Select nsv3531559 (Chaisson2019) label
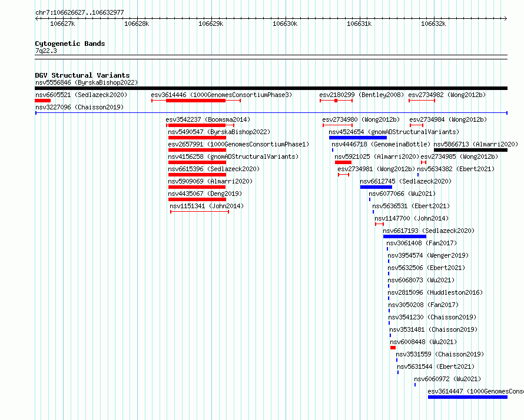524x420 pixels. [440, 354]
